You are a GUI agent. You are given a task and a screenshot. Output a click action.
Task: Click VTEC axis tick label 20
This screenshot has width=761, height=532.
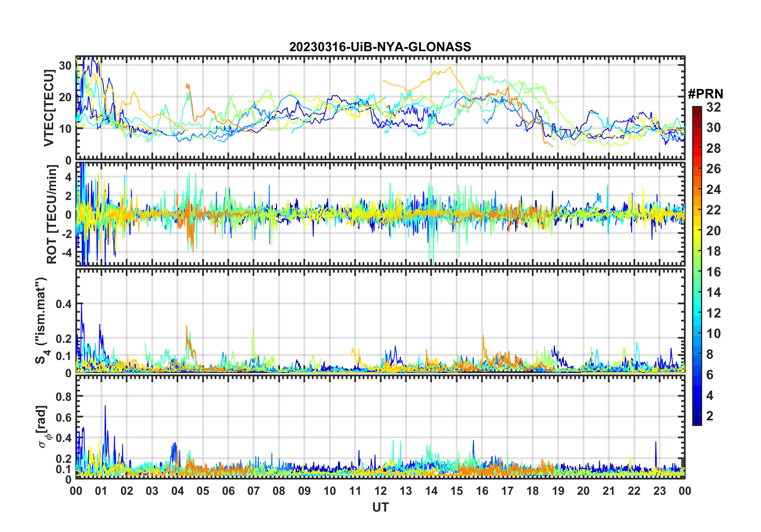point(65,97)
